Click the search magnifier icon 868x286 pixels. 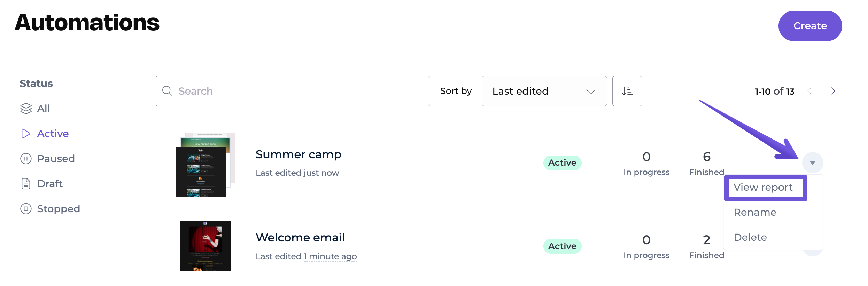pos(168,91)
